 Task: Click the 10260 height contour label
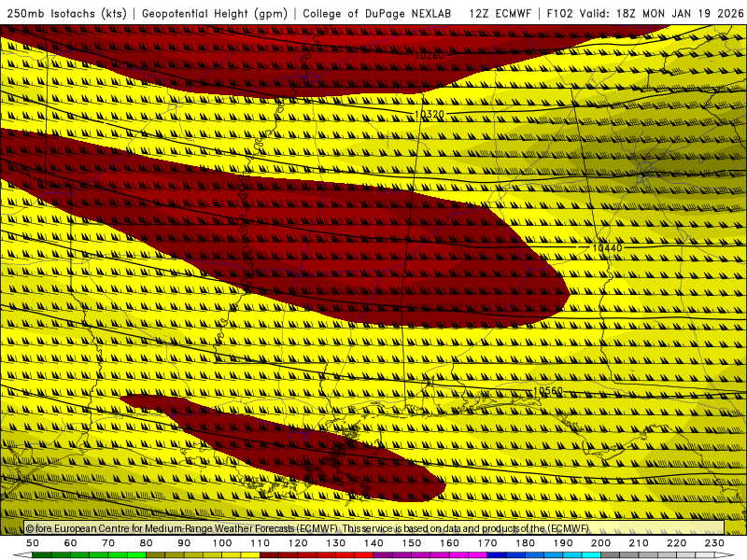tap(430, 56)
